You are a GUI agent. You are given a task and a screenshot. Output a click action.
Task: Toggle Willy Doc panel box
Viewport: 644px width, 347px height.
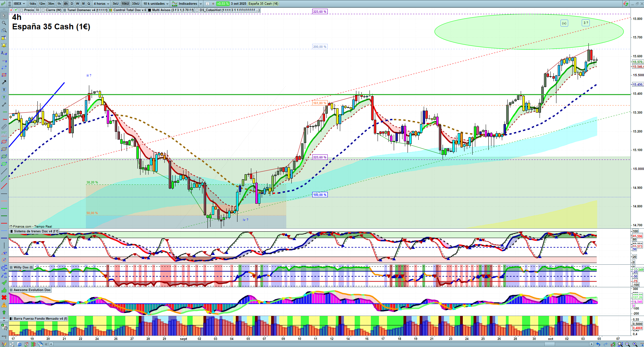[x=11, y=267]
